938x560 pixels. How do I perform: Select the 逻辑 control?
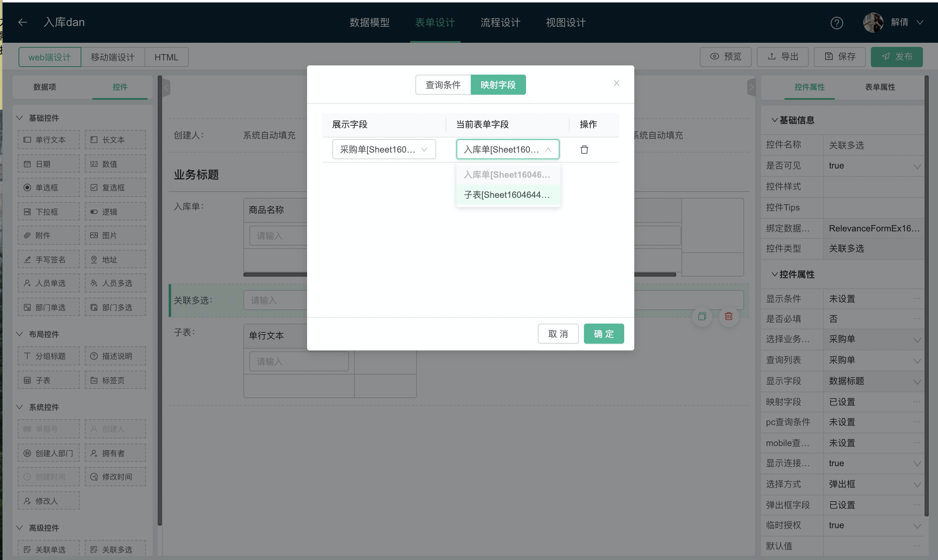[115, 212]
